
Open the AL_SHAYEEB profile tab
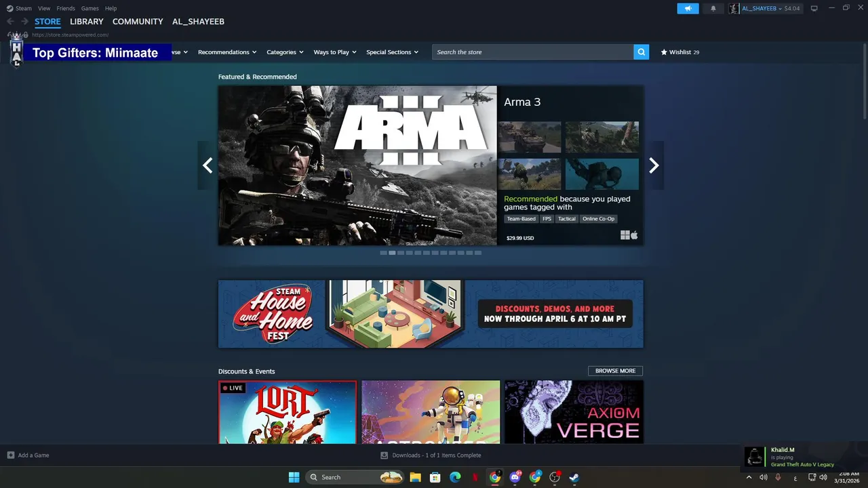[198, 22]
